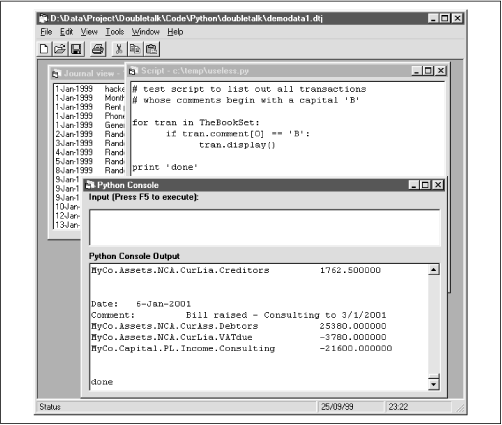This screenshot has height=425, width=502.
Task: Click the 'for tran in TheBookSet:' script line
Action: pos(196,123)
